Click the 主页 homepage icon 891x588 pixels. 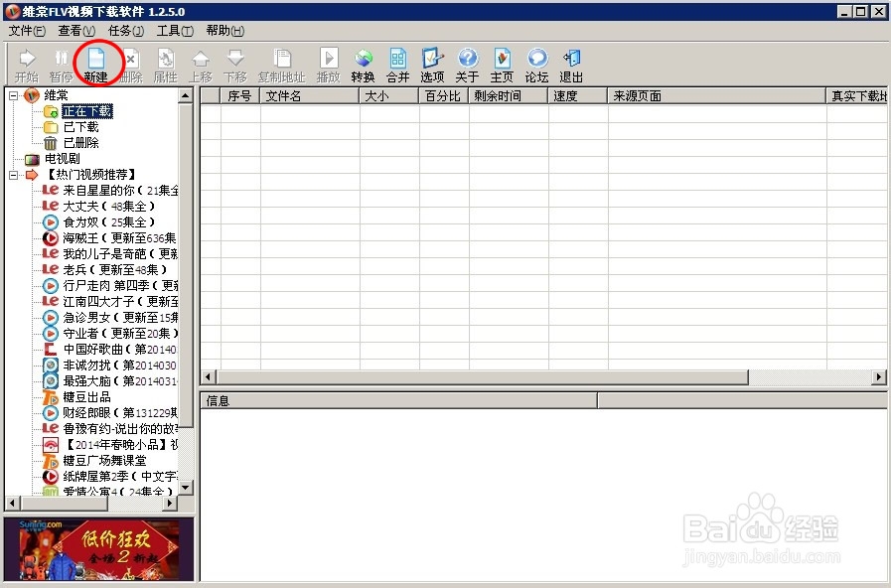click(502, 62)
